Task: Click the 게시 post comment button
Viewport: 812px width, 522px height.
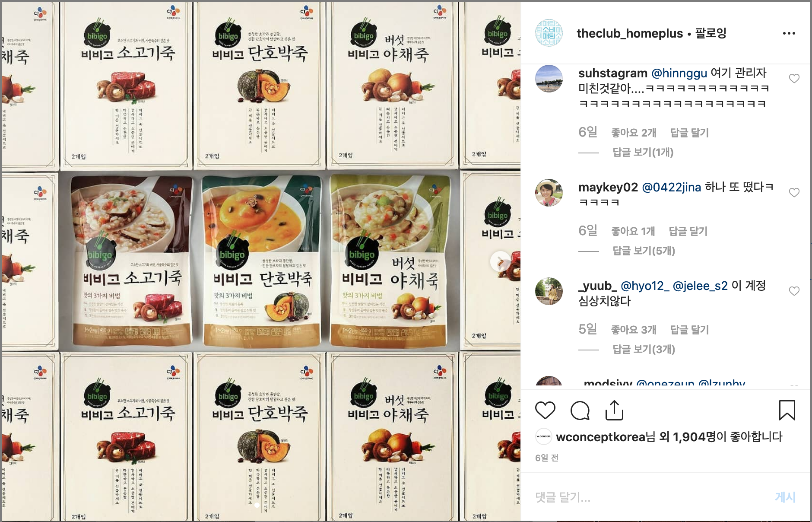Action: point(785,497)
